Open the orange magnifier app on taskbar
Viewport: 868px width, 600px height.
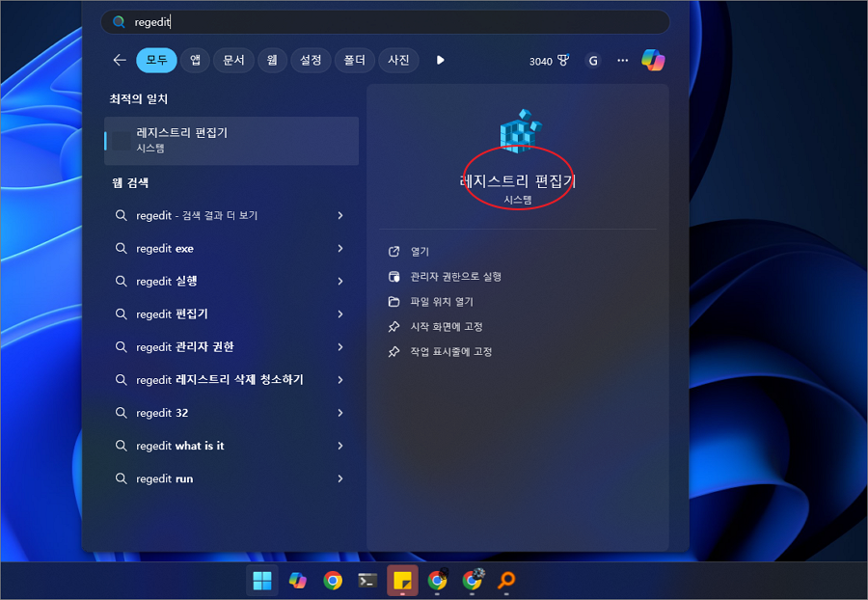[506, 580]
